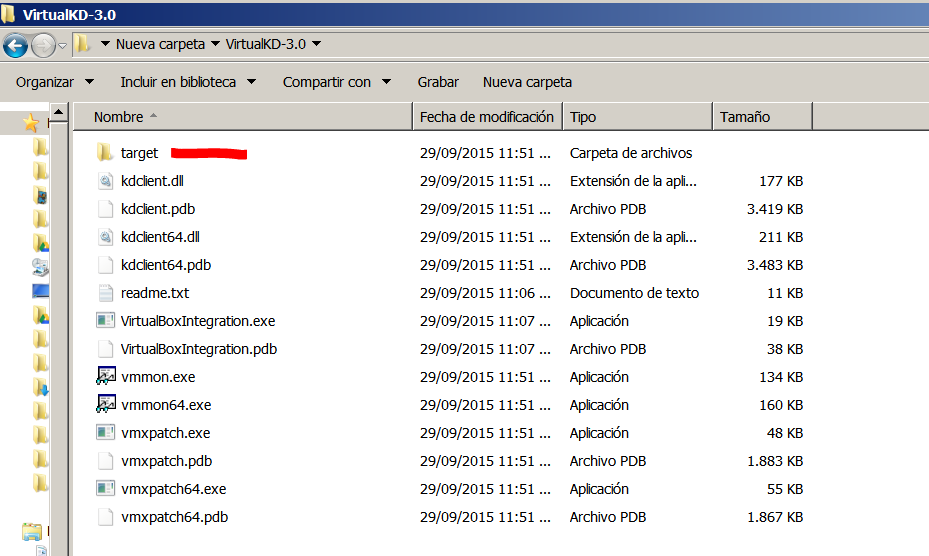Open the Organizar dropdown menu
This screenshot has height=556, width=929.
pos(54,82)
